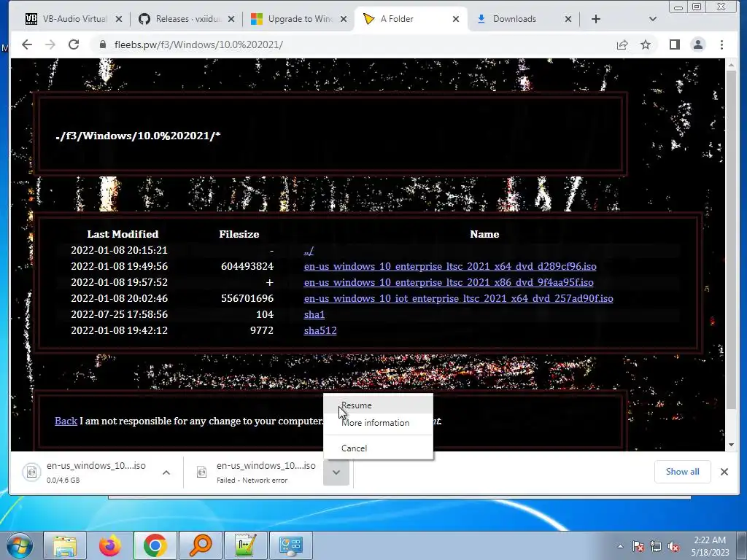Open the taskbar clock and date
This screenshot has width=747, height=560.
pyautogui.click(x=710, y=546)
